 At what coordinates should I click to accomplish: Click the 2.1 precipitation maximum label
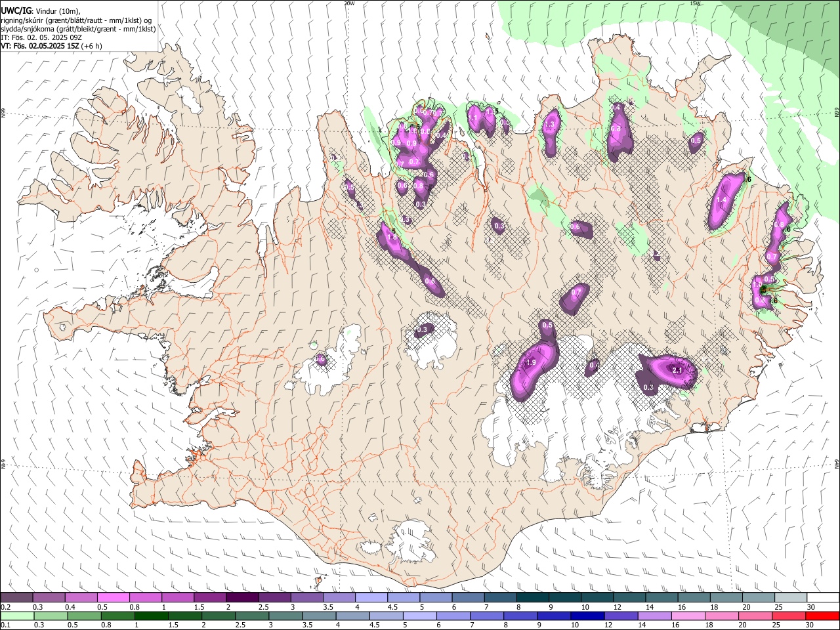[678, 371]
